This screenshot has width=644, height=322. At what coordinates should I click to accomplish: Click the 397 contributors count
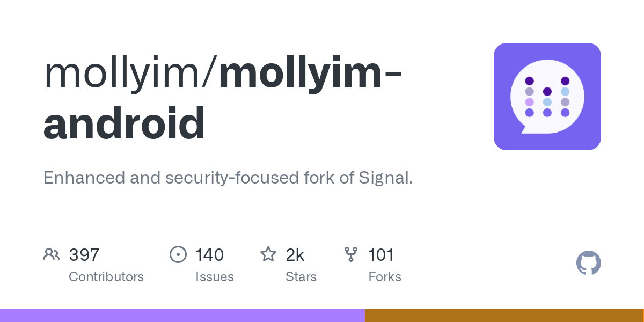tap(84, 255)
